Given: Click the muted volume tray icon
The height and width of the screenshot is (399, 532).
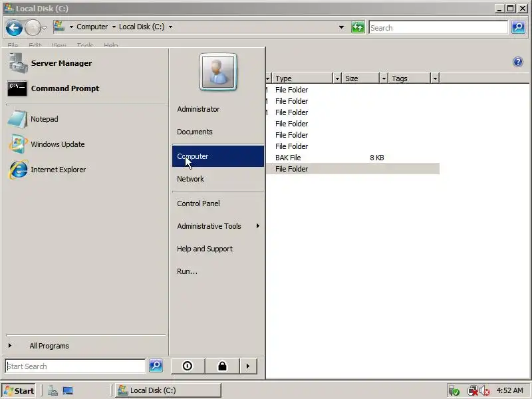Looking at the screenshot, I should [485, 391].
